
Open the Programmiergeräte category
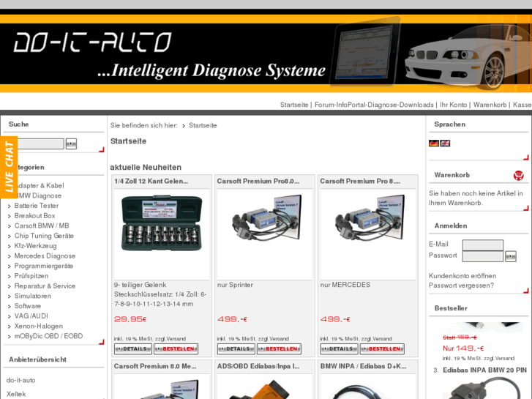tap(44, 266)
